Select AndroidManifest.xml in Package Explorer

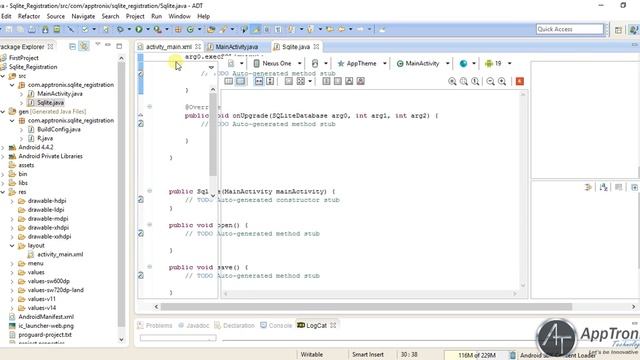pyautogui.click(x=46, y=317)
